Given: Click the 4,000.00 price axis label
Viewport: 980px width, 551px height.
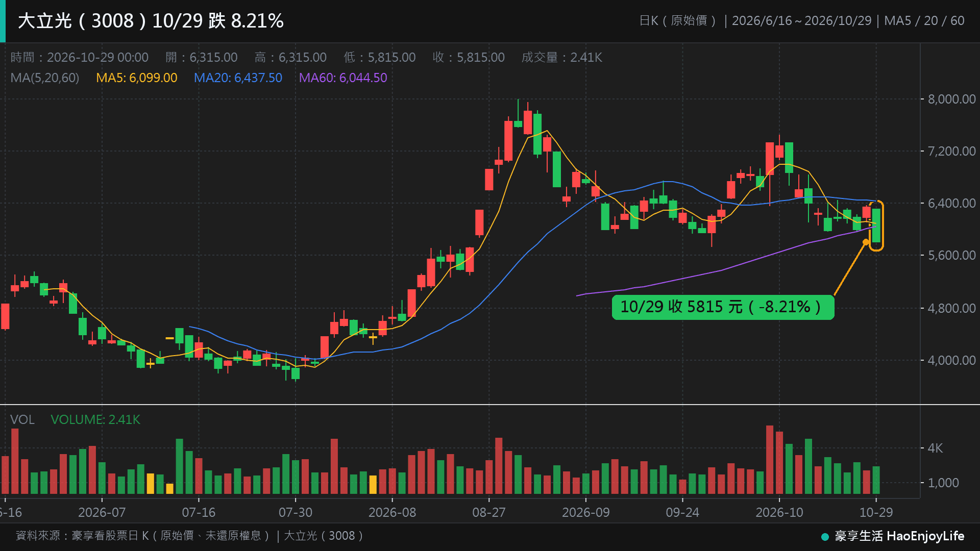Looking at the screenshot, I should [951, 360].
